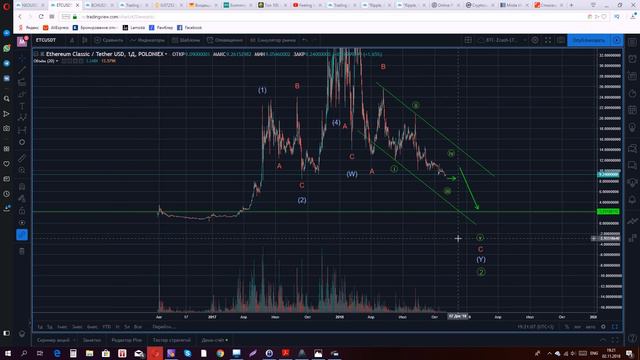
Task: Select the patterns (XABCD) tool
Action: click(22, 118)
